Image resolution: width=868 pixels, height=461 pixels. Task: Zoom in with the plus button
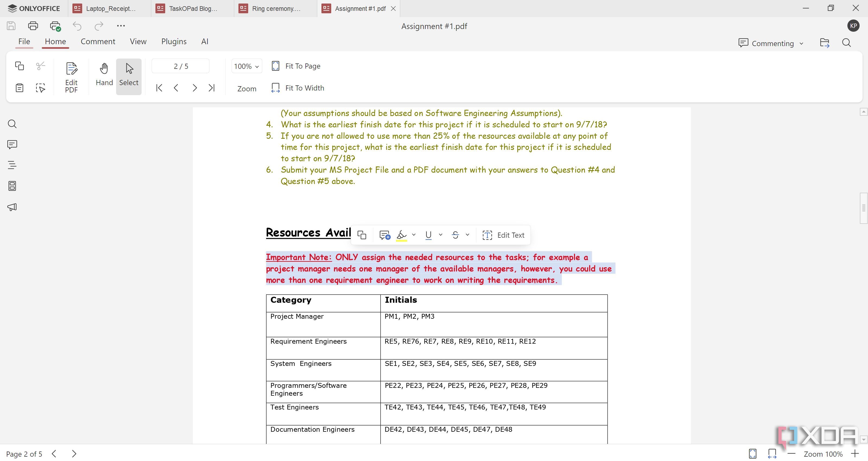[x=855, y=454]
